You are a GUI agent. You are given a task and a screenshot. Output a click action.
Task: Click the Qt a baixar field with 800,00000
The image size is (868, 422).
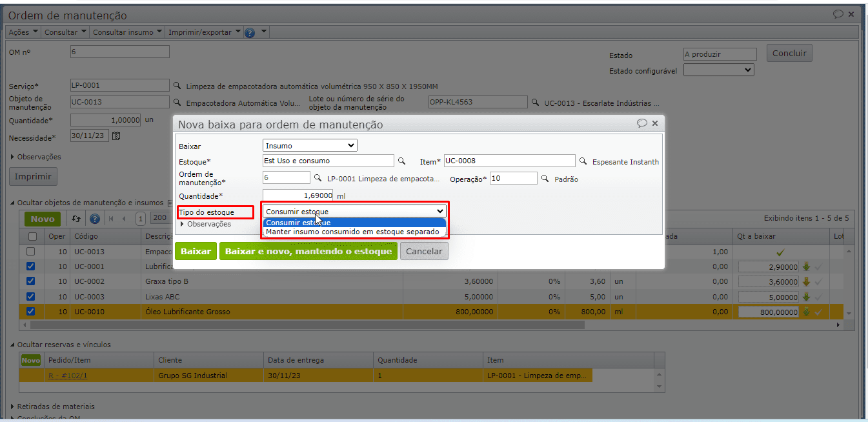[769, 312]
